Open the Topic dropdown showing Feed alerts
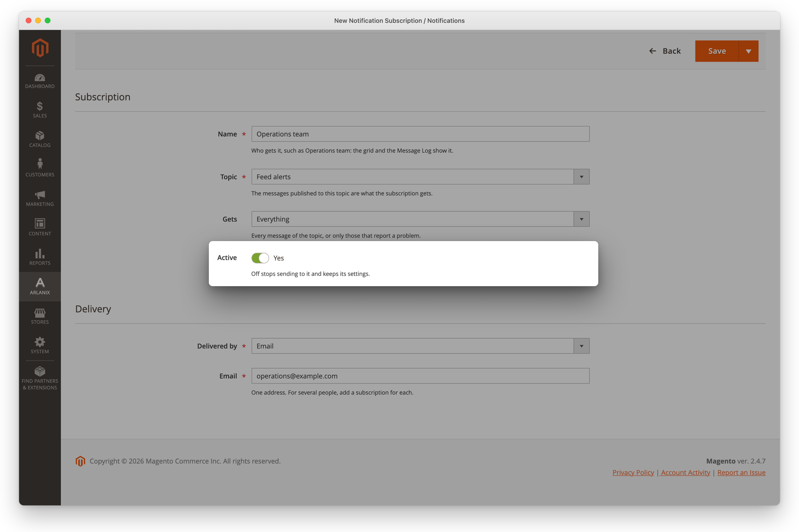The image size is (799, 532). pos(420,177)
